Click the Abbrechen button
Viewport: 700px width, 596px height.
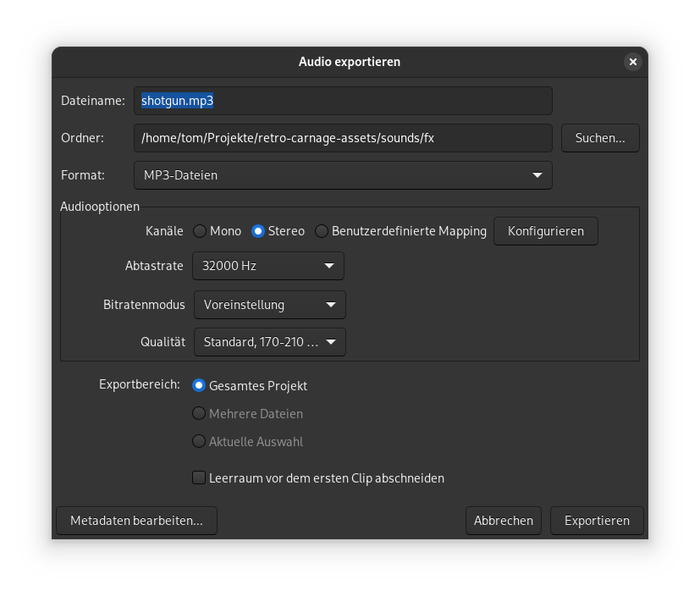[x=503, y=521]
